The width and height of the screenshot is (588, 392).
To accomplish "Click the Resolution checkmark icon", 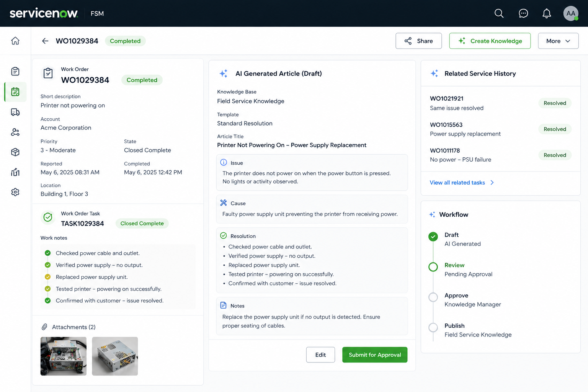I will click(224, 236).
